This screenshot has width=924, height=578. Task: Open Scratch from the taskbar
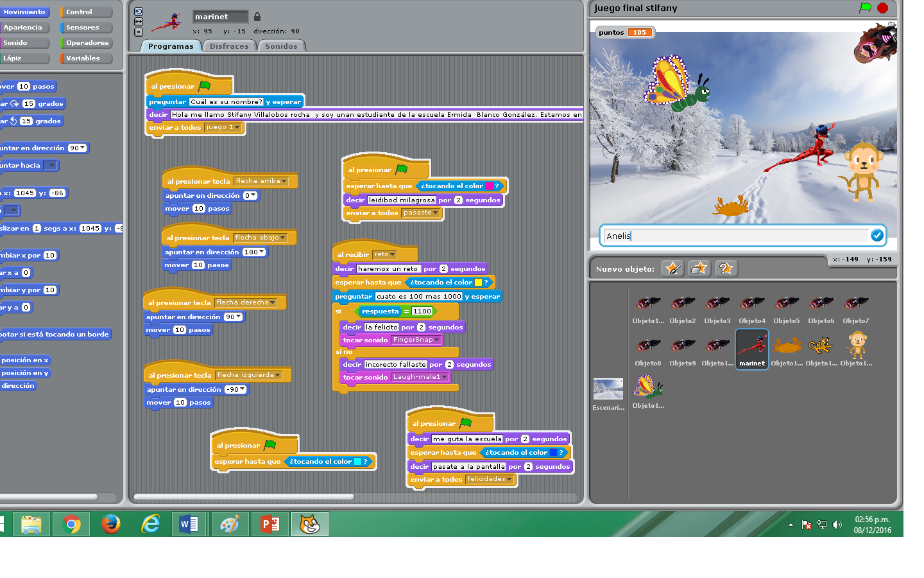pos(310,523)
